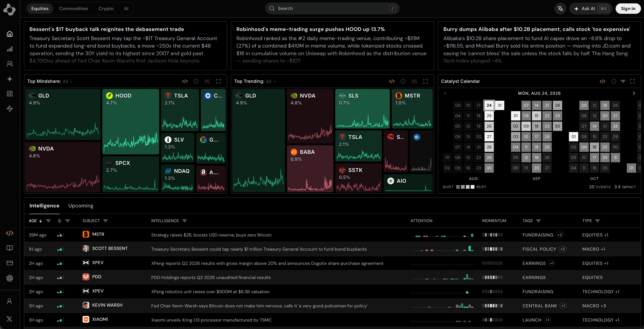Open the Top Mindshare All dropdown

pos(68,82)
